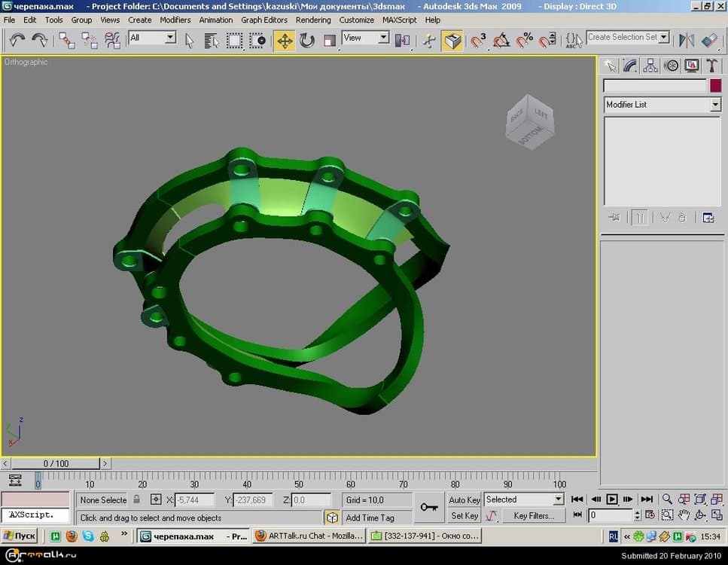Open the 'Selected' key mode dropdown
This screenshot has height=565, width=728.
coord(559,499)
